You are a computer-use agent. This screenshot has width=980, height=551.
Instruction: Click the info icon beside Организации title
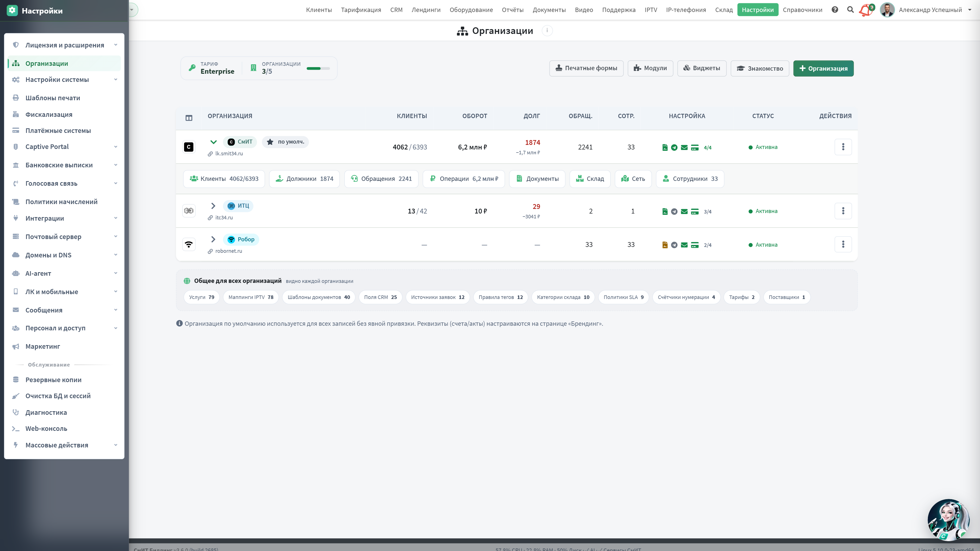pos(547,30)
